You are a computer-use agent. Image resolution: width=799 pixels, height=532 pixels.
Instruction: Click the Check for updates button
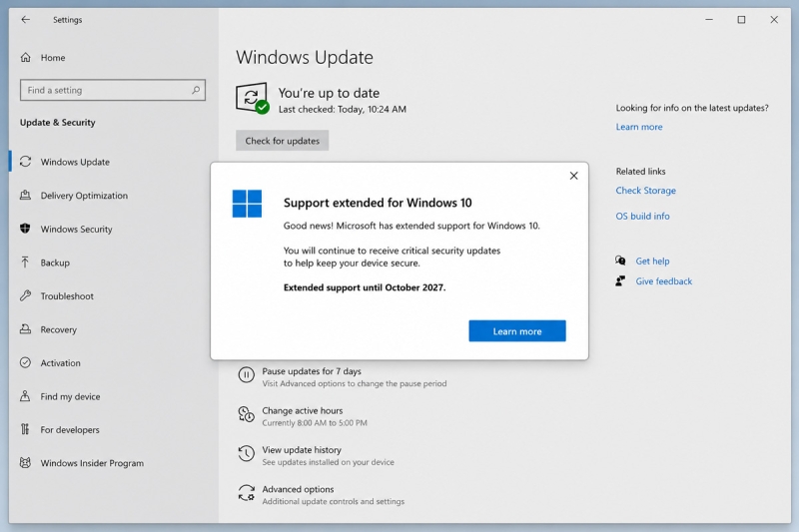283,141
